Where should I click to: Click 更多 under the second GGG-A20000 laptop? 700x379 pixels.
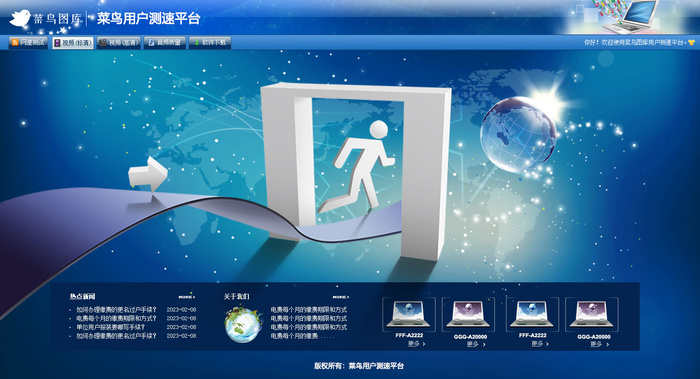600,344
